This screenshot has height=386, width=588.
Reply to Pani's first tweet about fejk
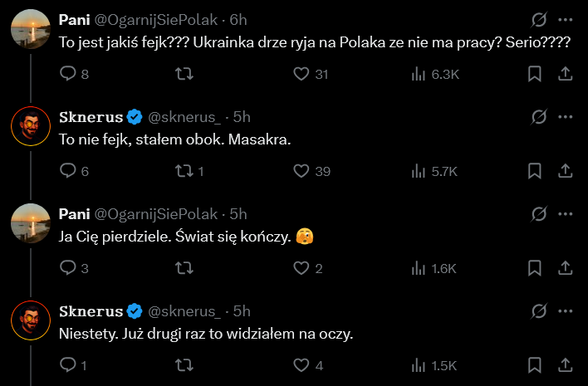pos(69,74)
